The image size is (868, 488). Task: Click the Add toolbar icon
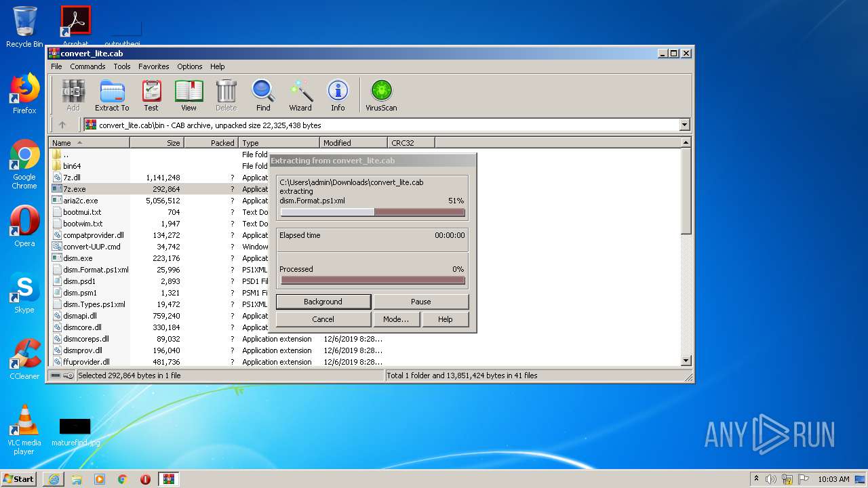[73, 96]
